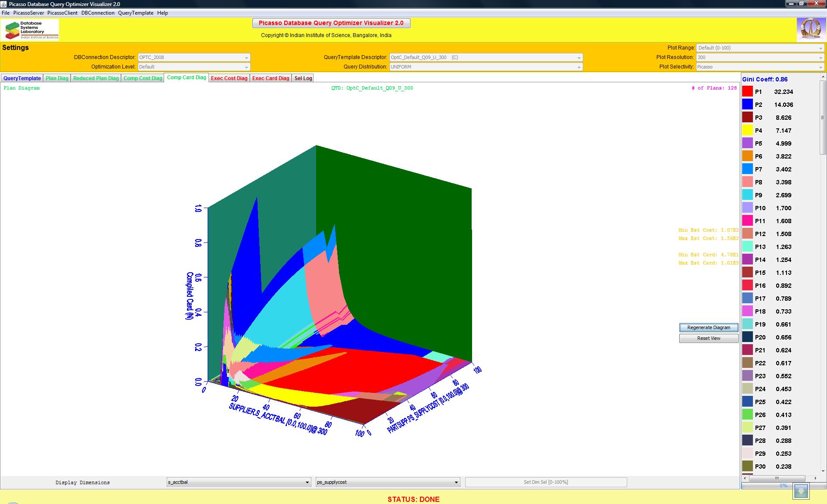Click the P1 red color swatch
Viewport: 827px width, 504px height.
pos(747,92)
